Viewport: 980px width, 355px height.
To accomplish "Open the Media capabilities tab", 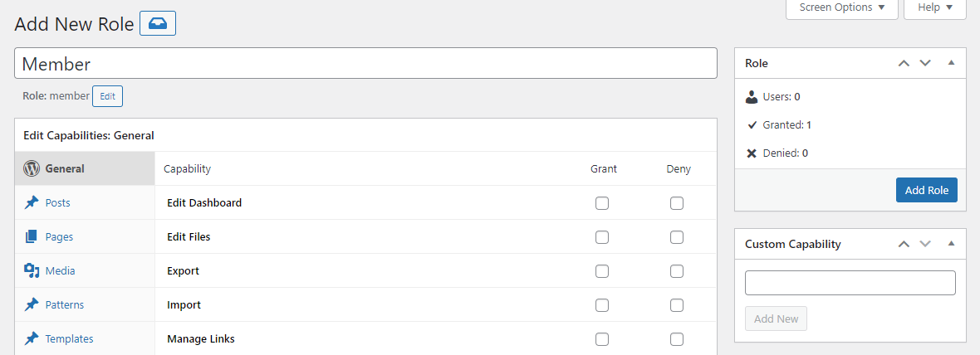I will tap(60, 270).
